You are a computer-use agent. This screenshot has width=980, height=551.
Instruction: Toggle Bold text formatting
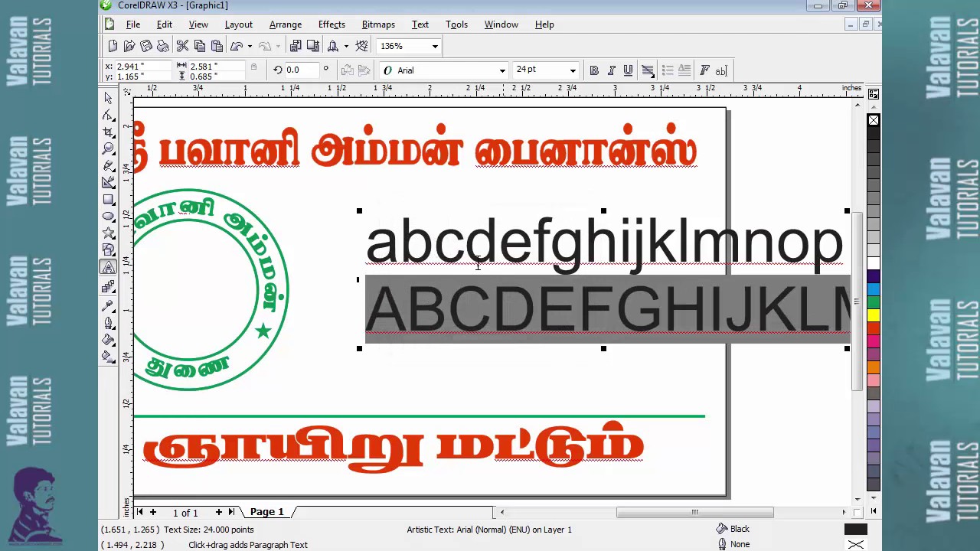click(594, 70)
